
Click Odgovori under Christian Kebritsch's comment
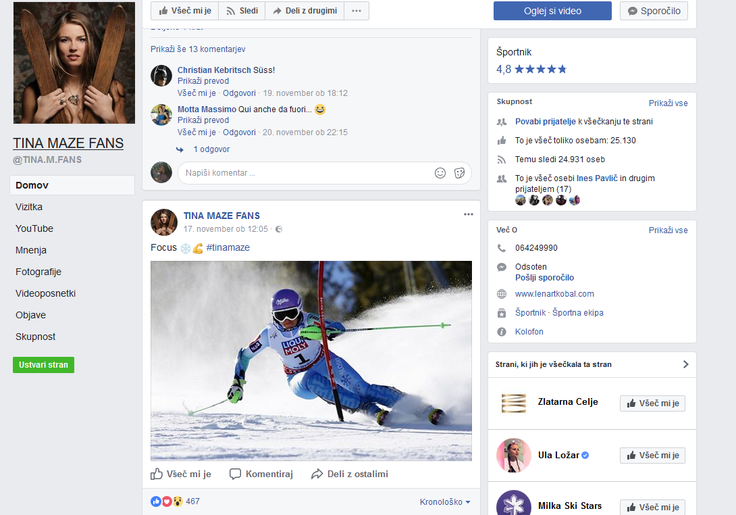239,93
